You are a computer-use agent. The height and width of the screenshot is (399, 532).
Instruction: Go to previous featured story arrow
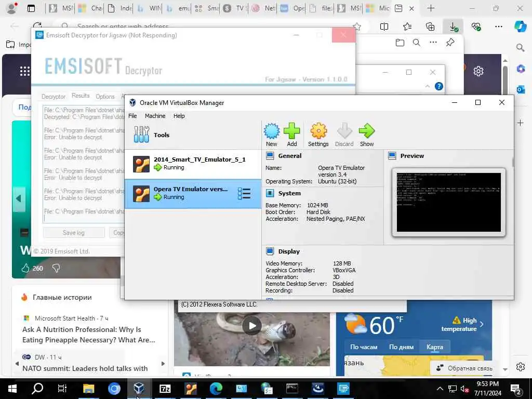[x=19, y=198]
